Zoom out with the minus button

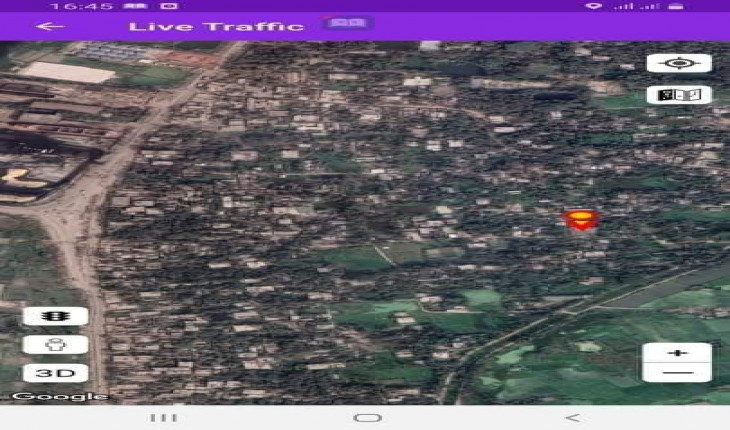(x=677, y=372)
